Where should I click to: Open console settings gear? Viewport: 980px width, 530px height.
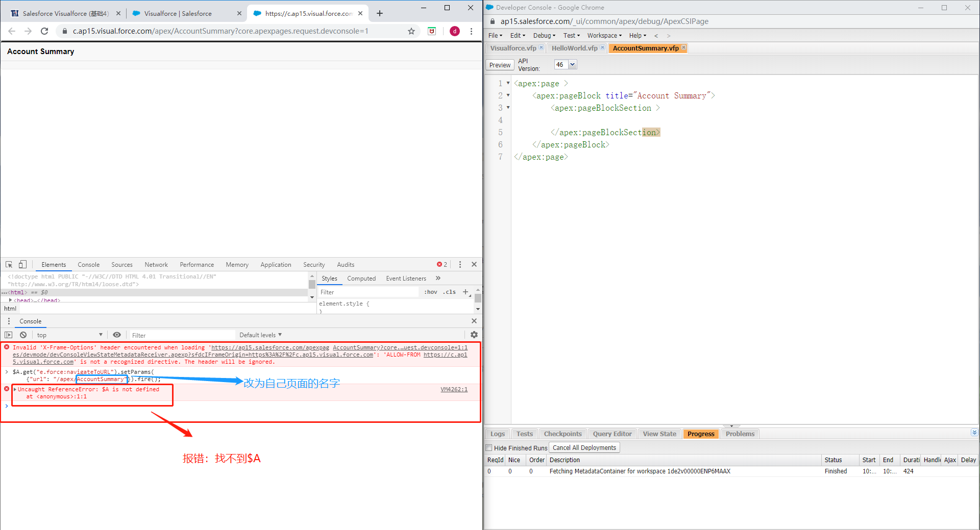point(474,335)
